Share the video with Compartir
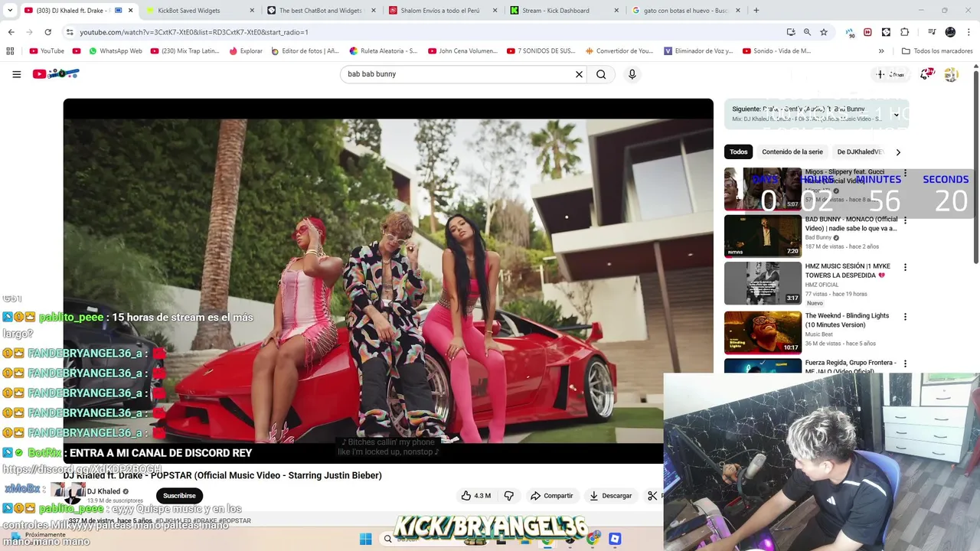 pos(551,496)
